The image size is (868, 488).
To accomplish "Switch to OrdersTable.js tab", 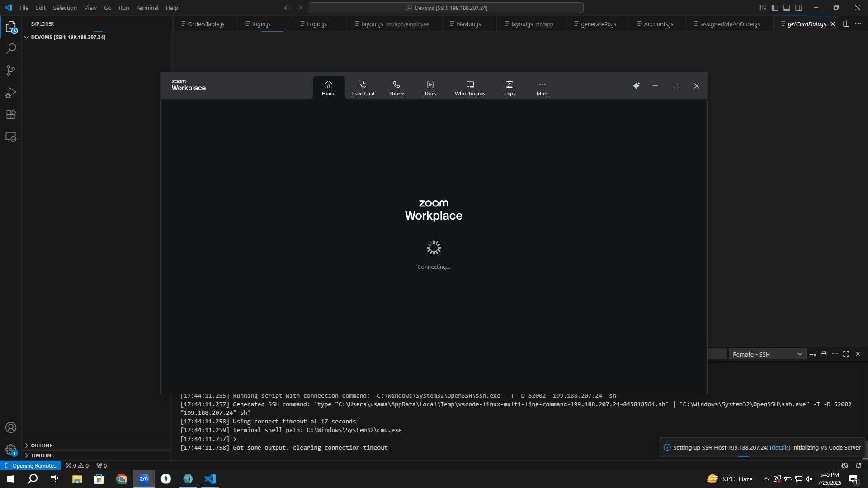I will (x=205, y=24).
